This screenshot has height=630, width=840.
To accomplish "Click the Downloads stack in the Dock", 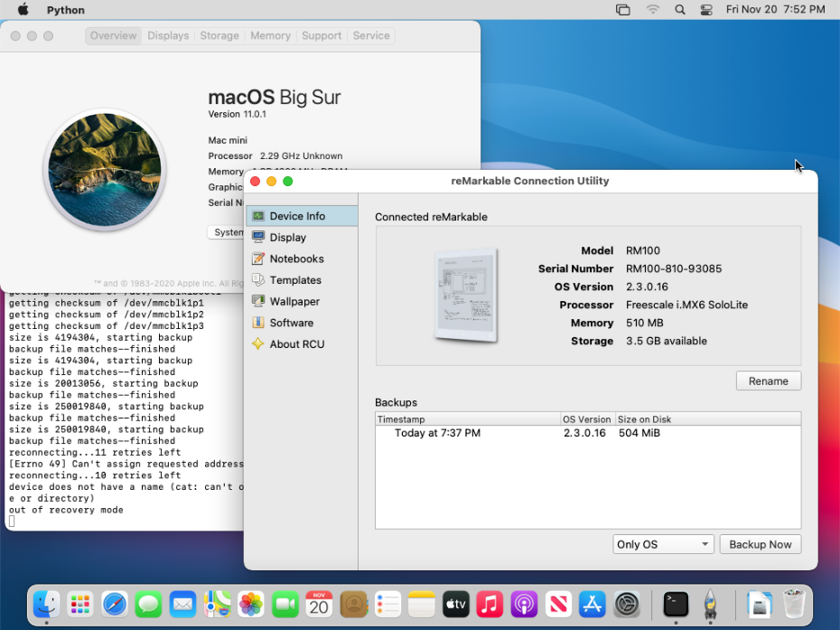I will [x=759, y=605].
